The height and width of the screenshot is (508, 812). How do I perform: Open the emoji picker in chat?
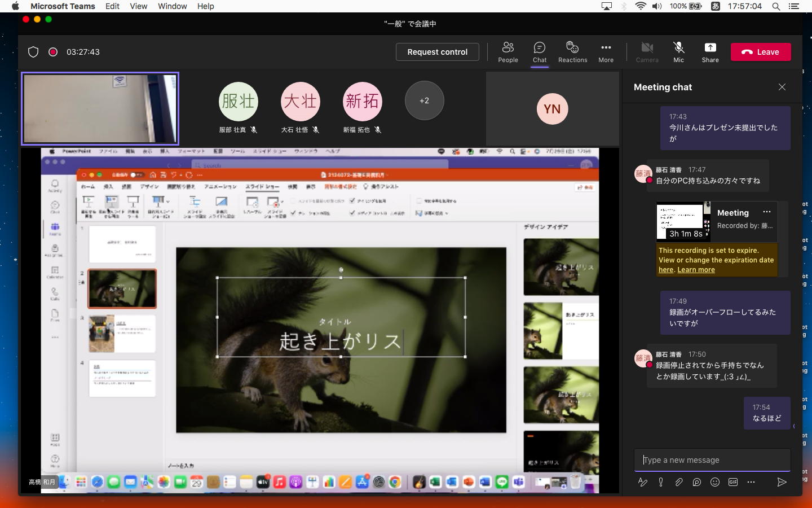(715, 482)
